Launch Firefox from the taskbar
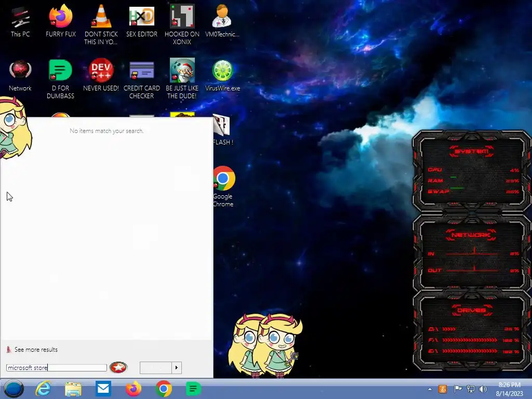The width and height of the screenshot is (532, 399). (134, 389)
